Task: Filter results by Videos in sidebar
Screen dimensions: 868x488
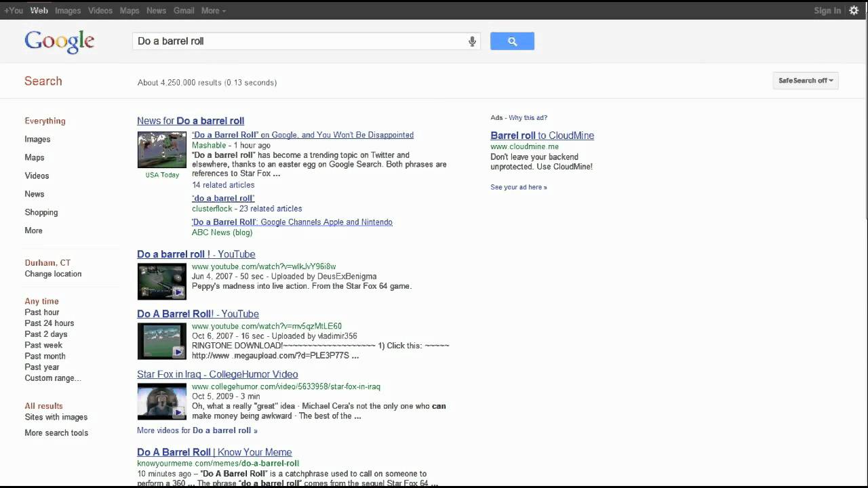Action: coord(37,176)
